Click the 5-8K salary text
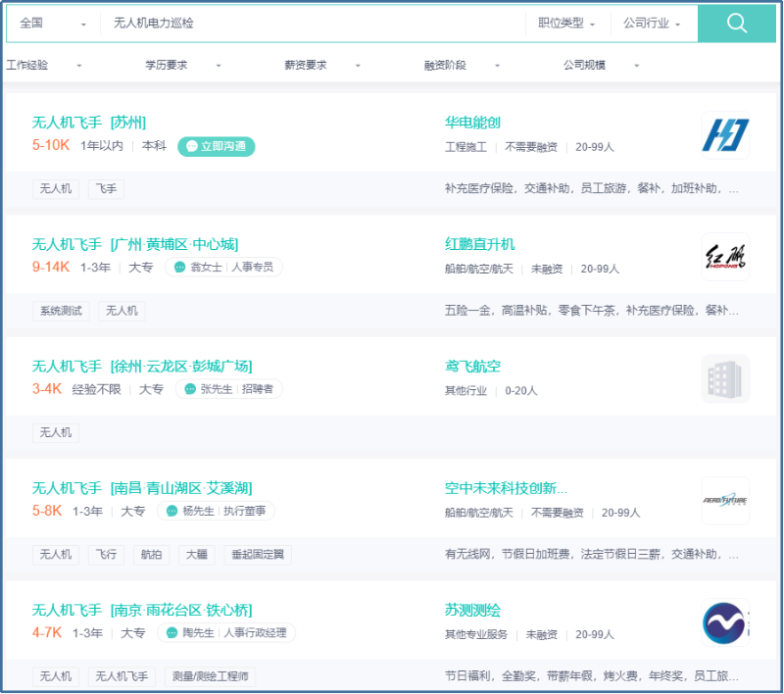 pos(47,511)
